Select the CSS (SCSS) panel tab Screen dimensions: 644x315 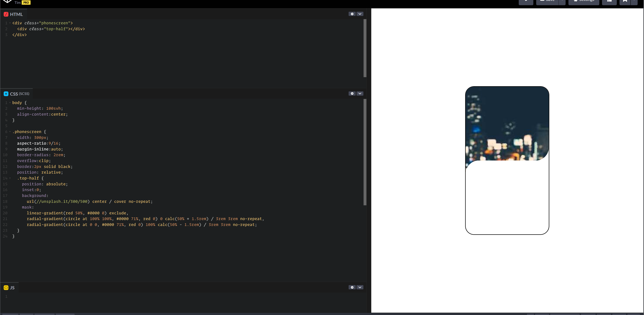pos(17,94)
